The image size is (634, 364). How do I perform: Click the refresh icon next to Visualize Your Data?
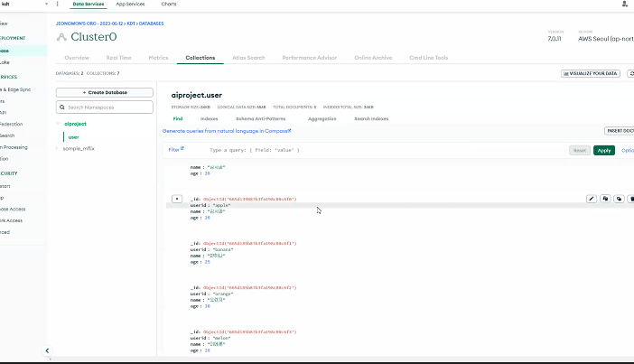[630, 73]
